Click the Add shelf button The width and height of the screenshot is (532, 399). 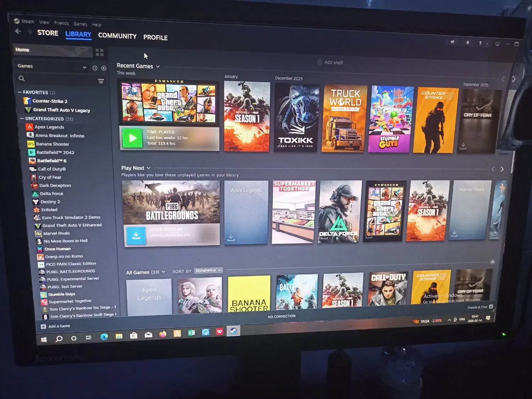(x=330, y=62)
